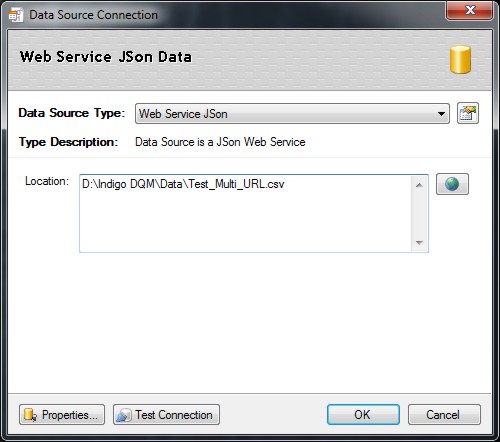Click the Web Service JSon Data heading

click(x=106, y=57)
